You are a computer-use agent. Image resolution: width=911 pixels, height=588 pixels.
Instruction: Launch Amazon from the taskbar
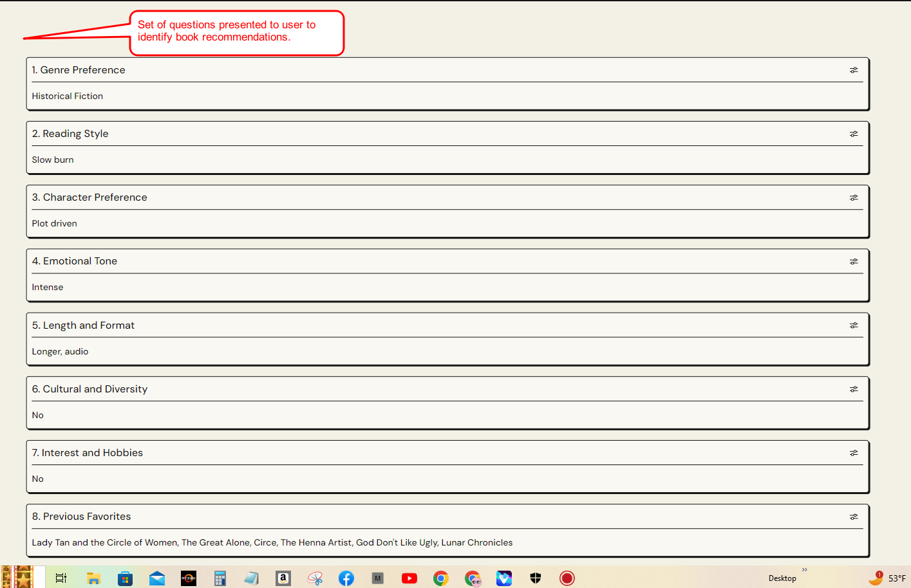pos(283,578)
